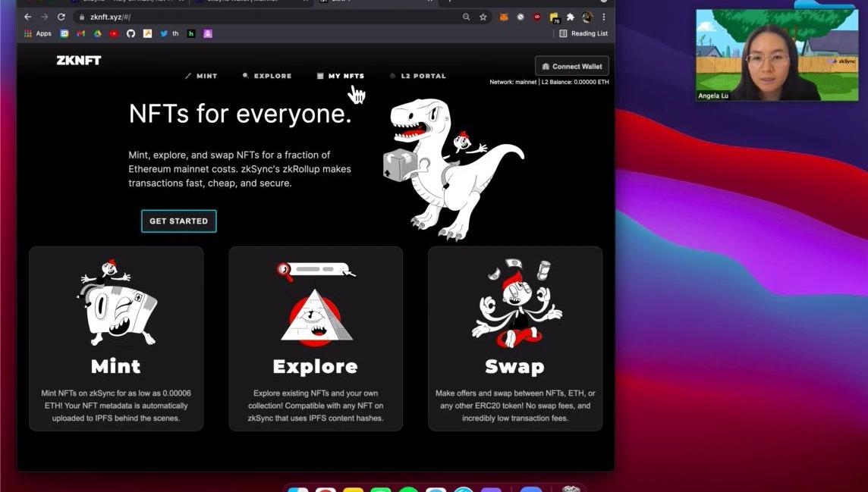Click the browser back arrow
Screen dimensions: 868x492
point(27,17)
